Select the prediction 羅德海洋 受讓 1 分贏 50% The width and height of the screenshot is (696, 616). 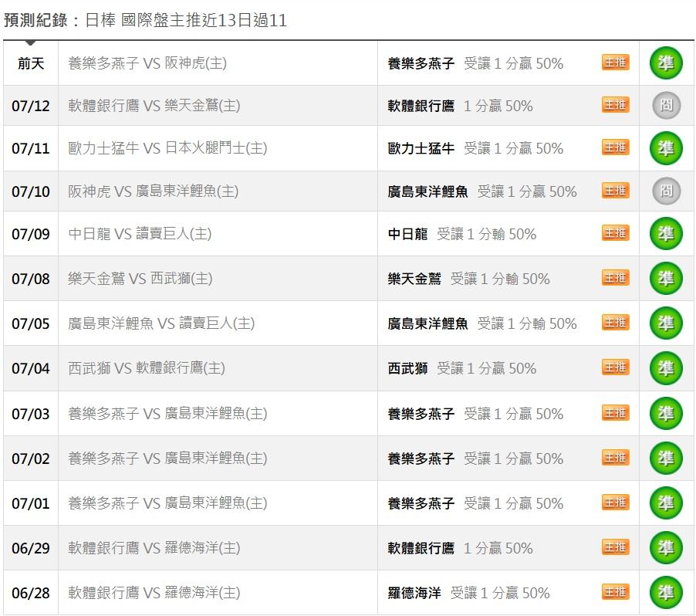pos(468,594)
